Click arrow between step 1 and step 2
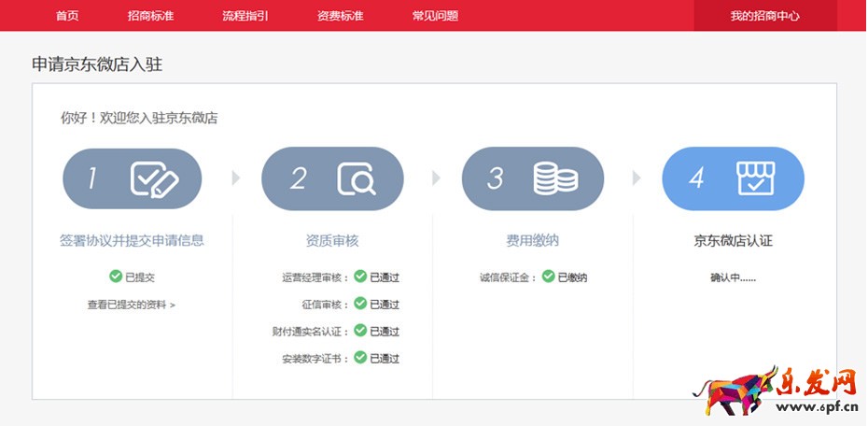The image size is (868, 426). pos(236,177)
